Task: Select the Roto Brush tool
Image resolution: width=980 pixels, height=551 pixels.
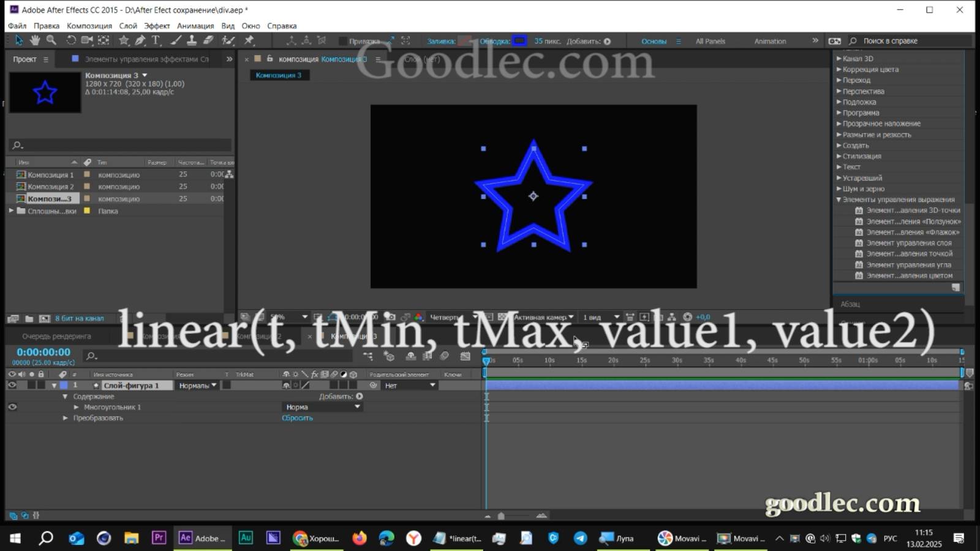Action: [x=228, y=40]
